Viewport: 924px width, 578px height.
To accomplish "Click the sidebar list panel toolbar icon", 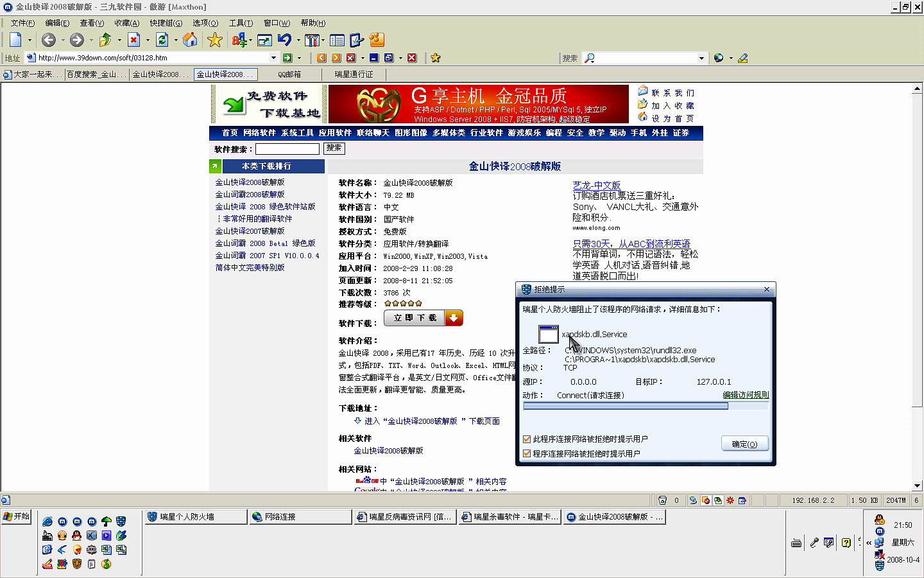I will click(x=337, y=40).
